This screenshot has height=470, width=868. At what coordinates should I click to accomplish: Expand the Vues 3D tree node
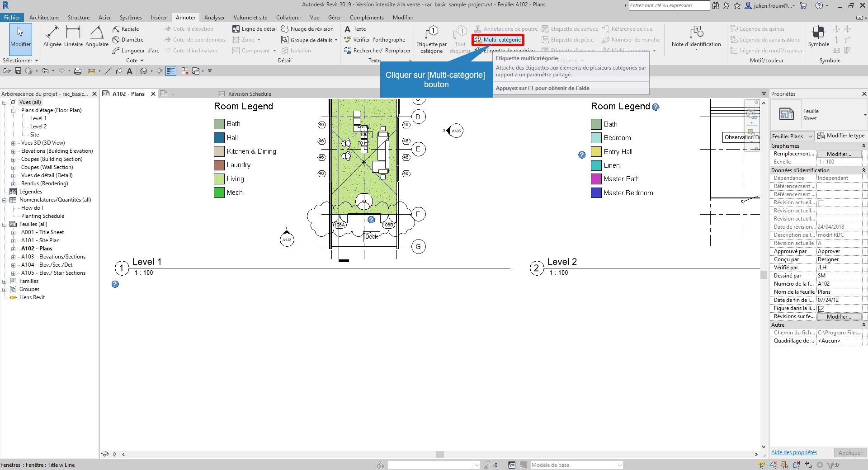tap(14, 143)
